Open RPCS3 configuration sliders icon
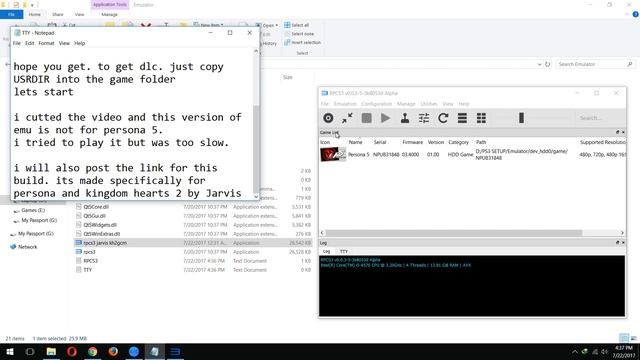This screenshot has height=360, width=640. click(x=424, y=118)
